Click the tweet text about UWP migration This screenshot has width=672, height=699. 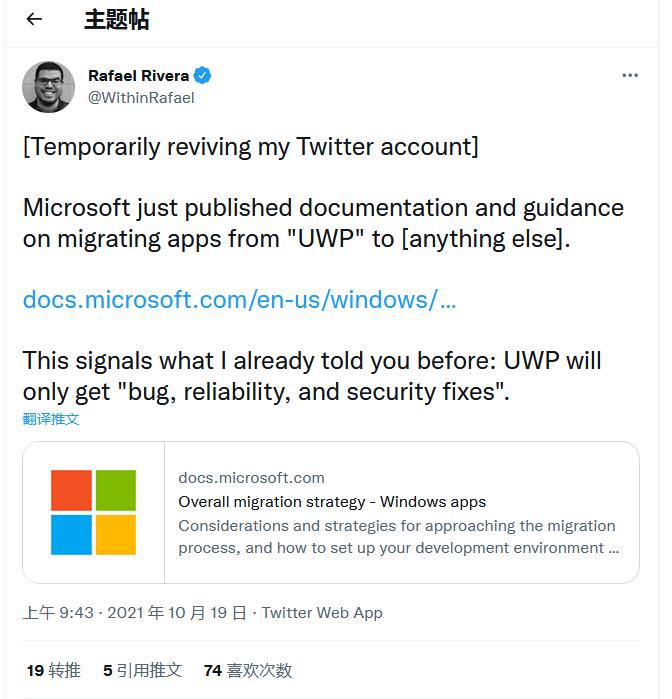322,224
